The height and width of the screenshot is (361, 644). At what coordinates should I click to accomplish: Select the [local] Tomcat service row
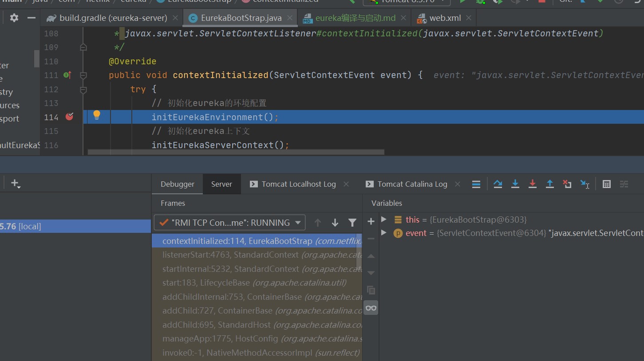pyautogui.click(x=75, y=226)
